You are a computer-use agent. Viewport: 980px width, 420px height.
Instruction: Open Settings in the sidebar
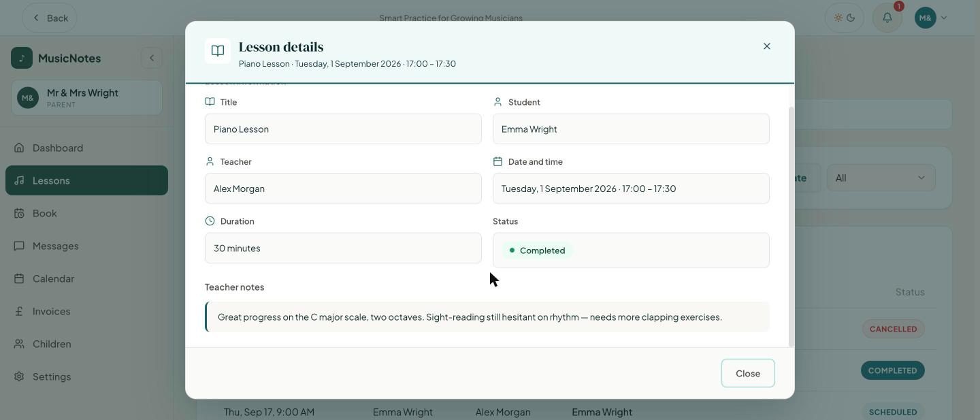[x=86, y=376]
